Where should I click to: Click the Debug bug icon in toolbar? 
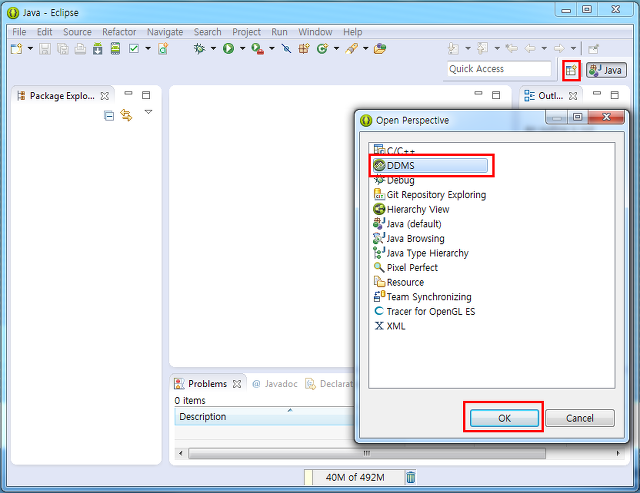coord(199,49)
